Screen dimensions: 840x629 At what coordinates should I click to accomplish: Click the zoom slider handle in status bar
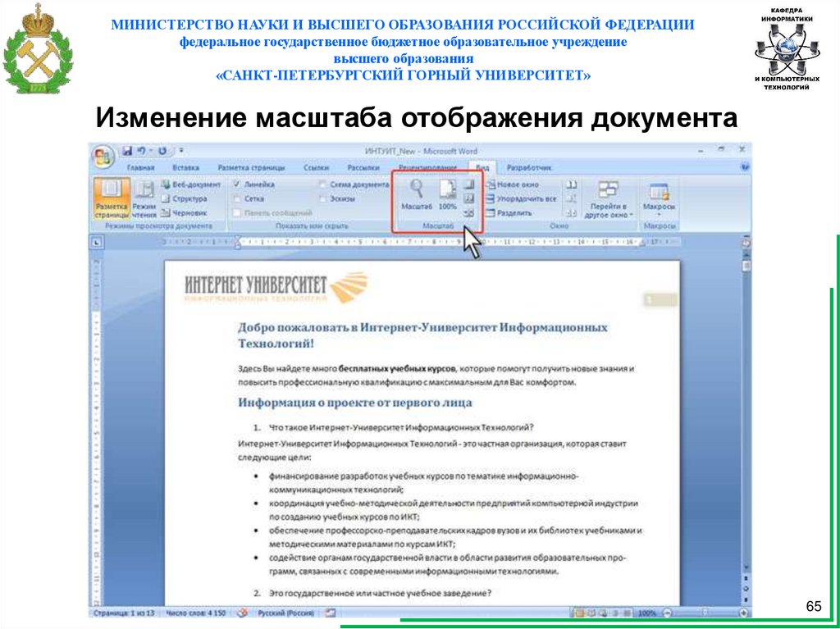click(705, 613)
